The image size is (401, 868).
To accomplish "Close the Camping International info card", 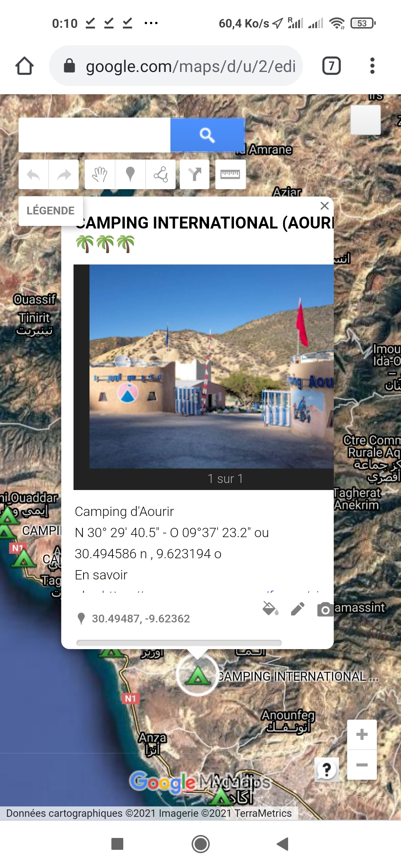I will [325, 206].
